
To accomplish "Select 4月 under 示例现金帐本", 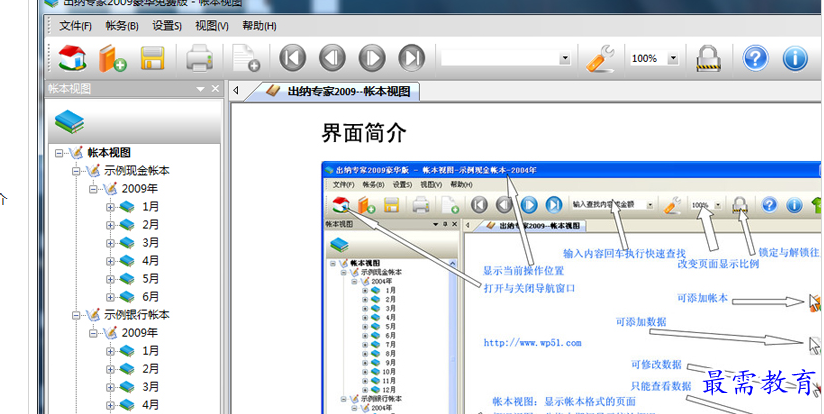I will point(150,261).
